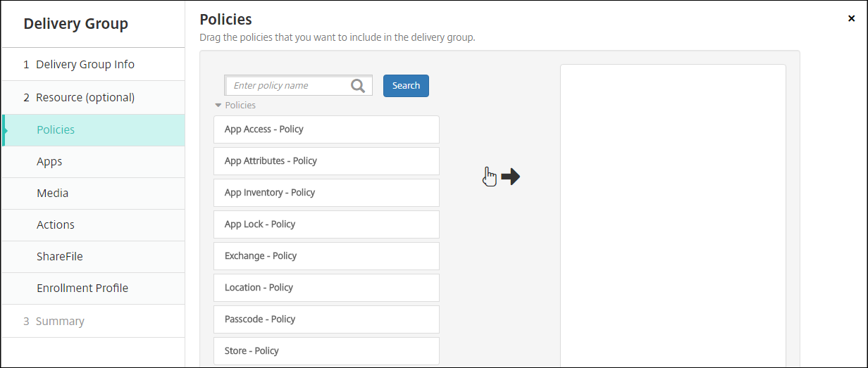Focus the Enter policy name field

[289, 86]
